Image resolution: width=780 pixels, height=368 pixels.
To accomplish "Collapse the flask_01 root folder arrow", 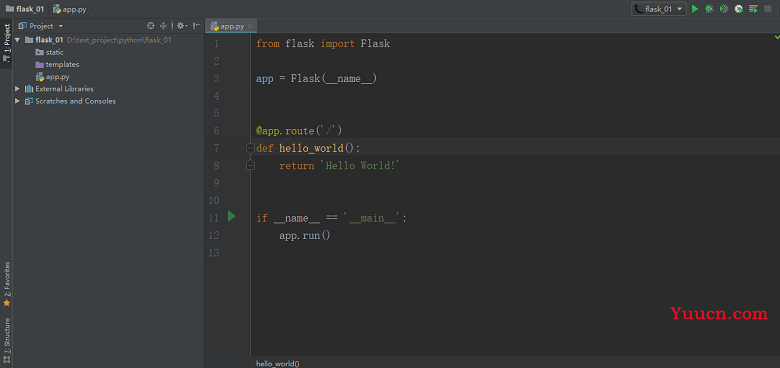I will (x=18, y=40).
